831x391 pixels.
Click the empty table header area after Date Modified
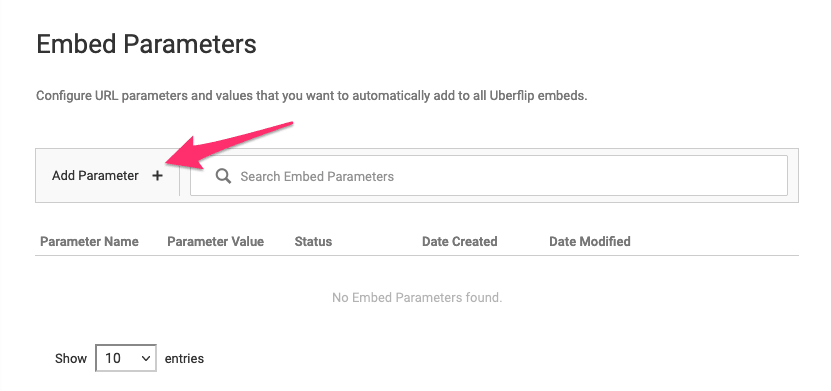coord(714,242)
